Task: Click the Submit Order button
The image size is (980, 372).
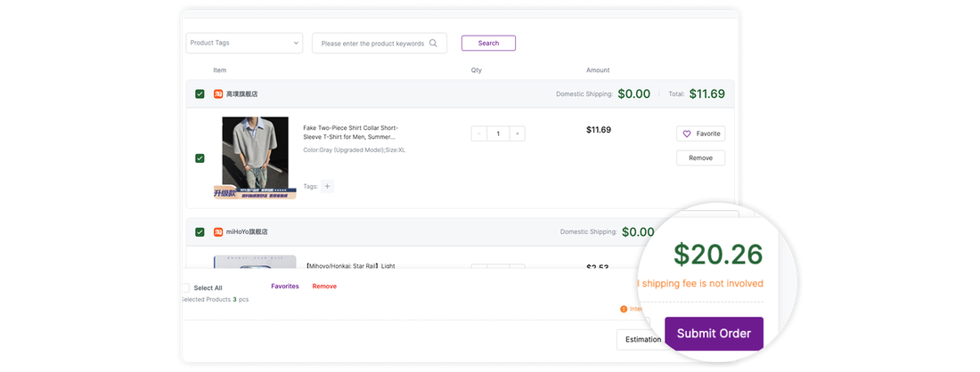Action: [x=714, y=334]
